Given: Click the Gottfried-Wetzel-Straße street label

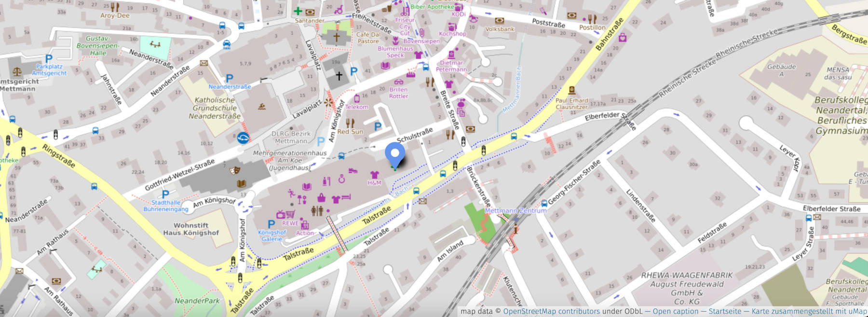Looking at the screenshot, I should pyautogui.click(x=180, y=175).
